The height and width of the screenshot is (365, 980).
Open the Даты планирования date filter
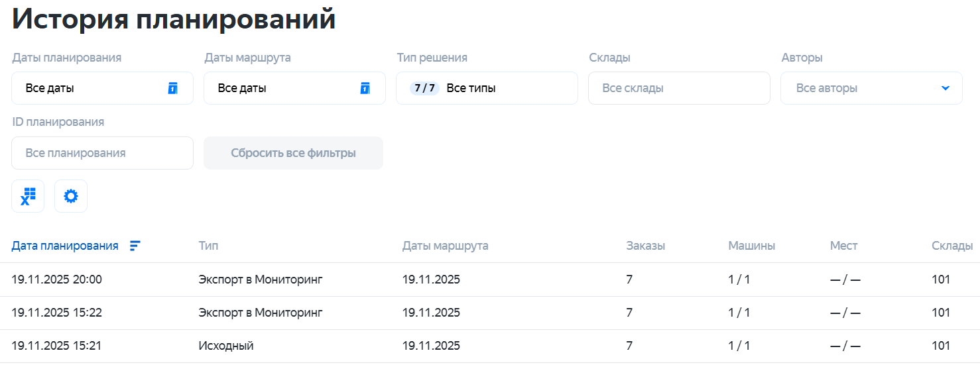coord(93,88)
